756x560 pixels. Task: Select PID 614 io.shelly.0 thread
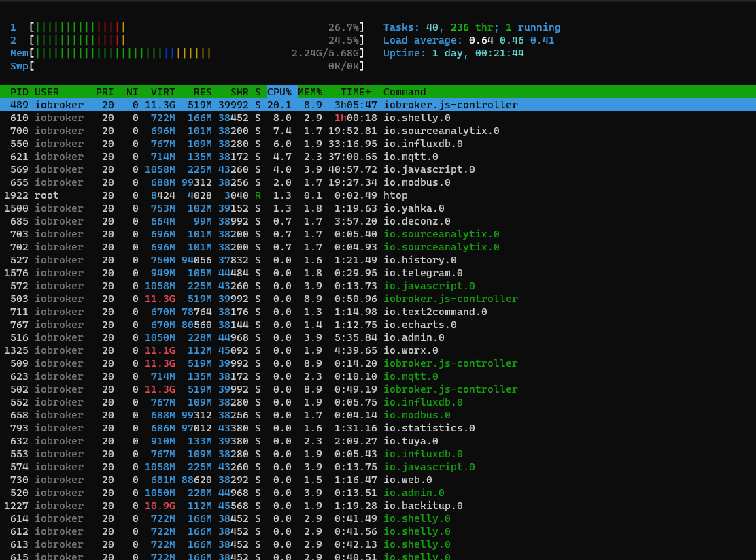[x=378, y=518]
